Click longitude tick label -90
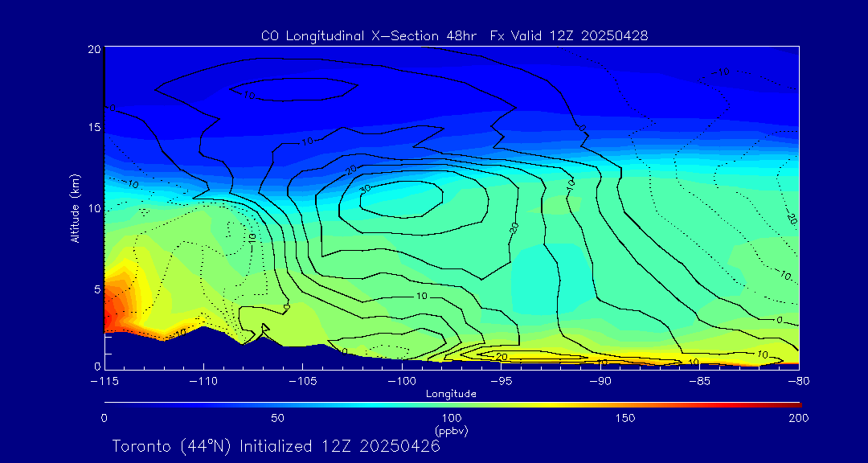Image resolution: width=868 pixels, height=463 pixels. pyautogui.click(x=600, y=381)
